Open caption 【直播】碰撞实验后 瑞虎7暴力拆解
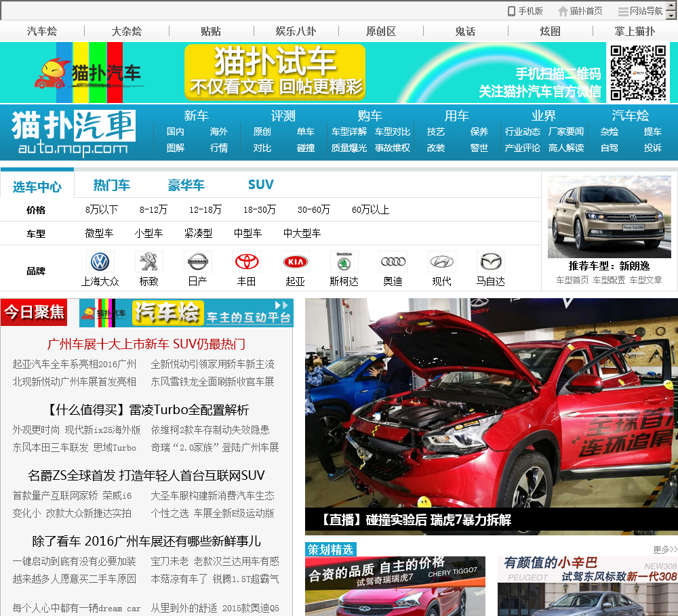This screenshot has height=616, width=678. [416, 520]
